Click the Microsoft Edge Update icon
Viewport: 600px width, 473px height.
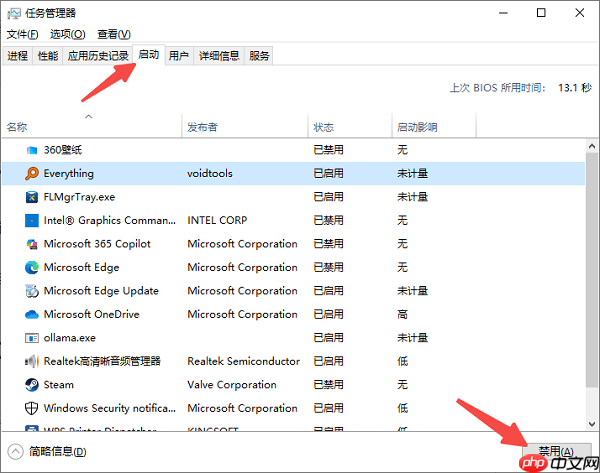coord(32,291)
